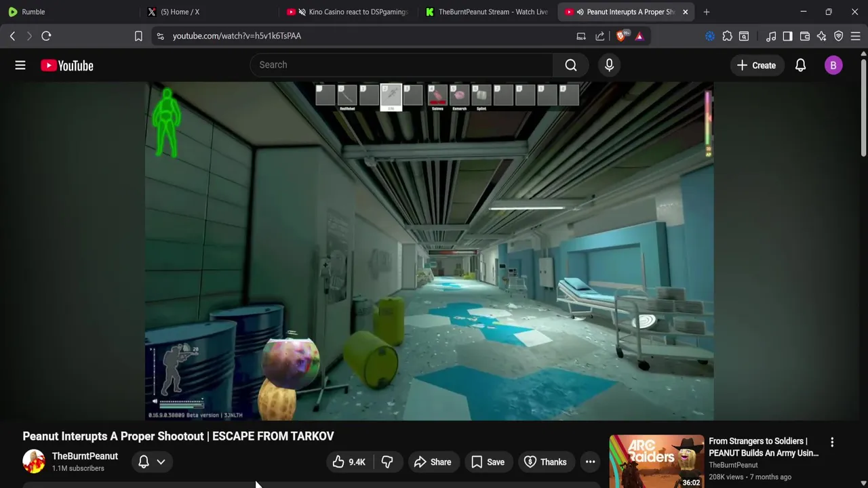Click TheBurntPeanut under the suggested video
Image resolution: width=868 pixels, height=488 pixels.
[733, 465]
